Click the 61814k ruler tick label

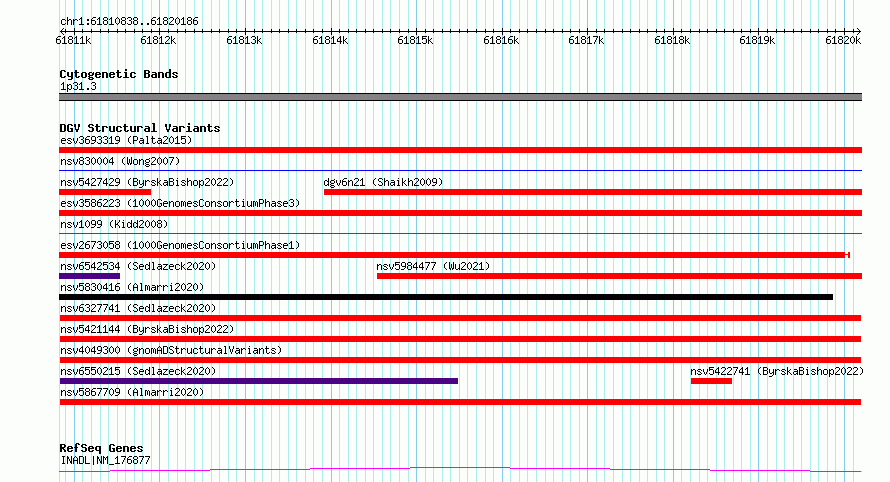pos(330,40)
